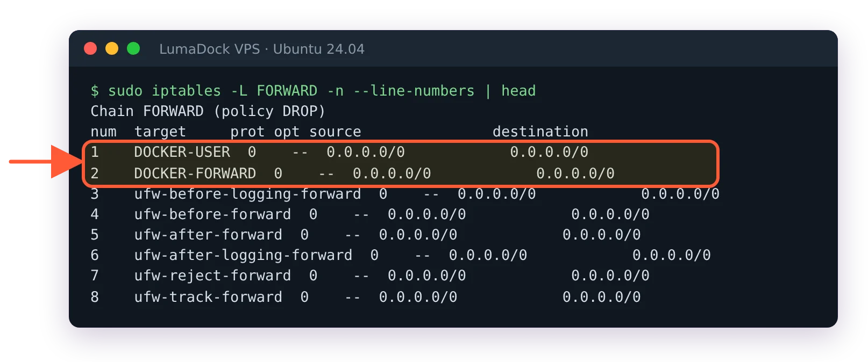
Task: Click the 'head' word in the command
Action: [518, 91]
